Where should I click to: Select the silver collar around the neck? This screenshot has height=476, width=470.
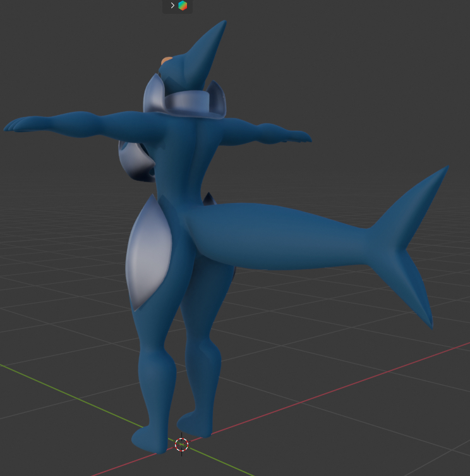pos(190,104)
